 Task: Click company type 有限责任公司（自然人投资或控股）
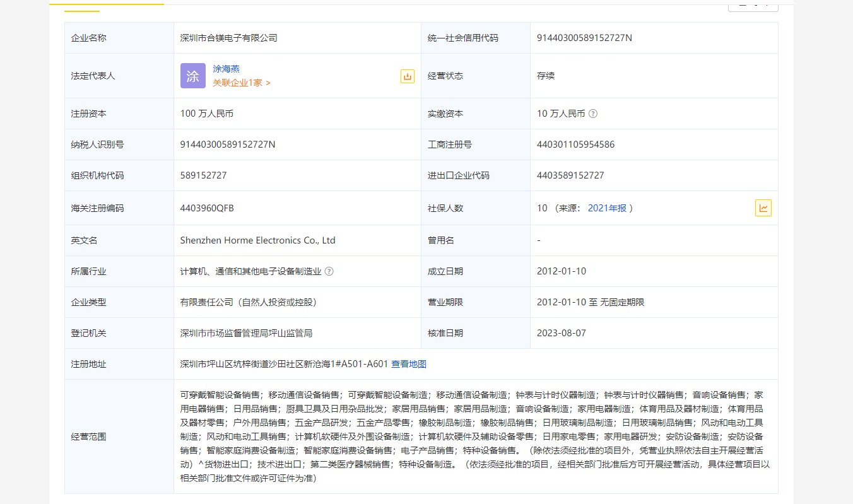point(249,302)
